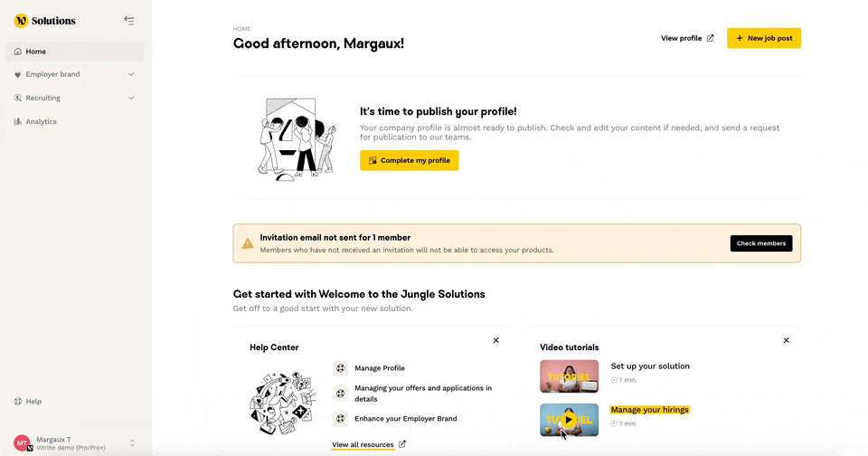Open the View profile link
The height and width of the screenshot is (456, 868).
click(687, 38)
